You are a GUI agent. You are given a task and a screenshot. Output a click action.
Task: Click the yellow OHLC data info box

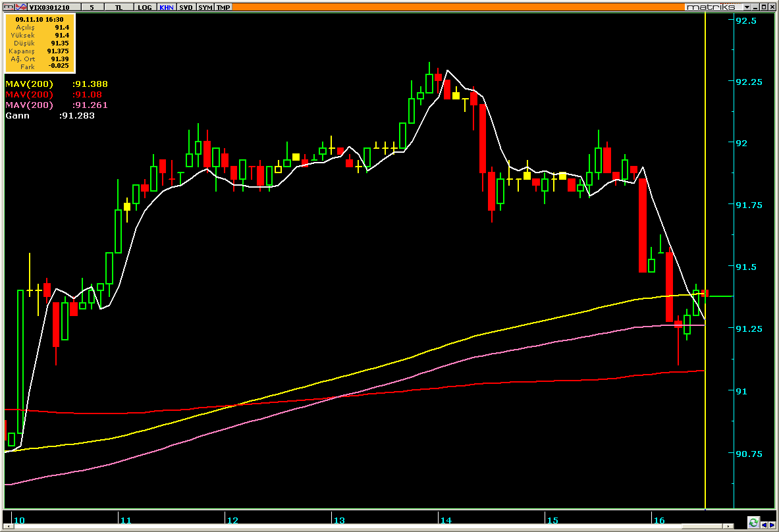pyautogui.click(x=40, y=43)
